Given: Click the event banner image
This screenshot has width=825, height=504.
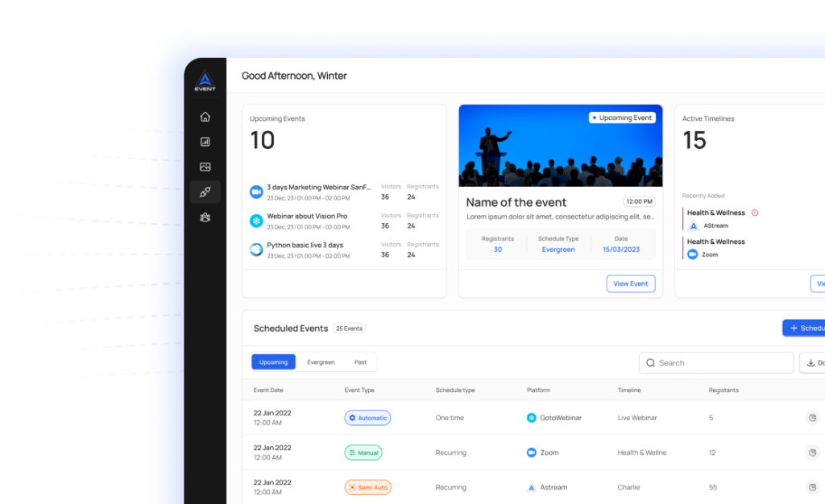Looking at the screenshot, I should point(561,146).
